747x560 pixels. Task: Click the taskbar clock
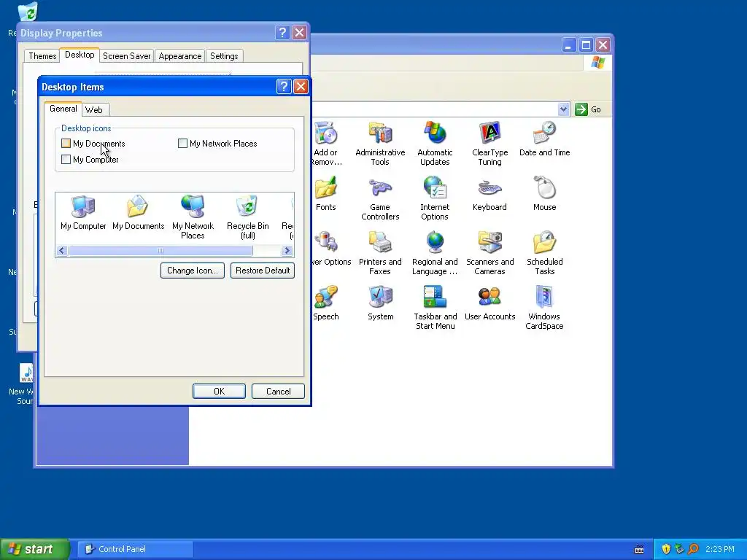point(720,549)
